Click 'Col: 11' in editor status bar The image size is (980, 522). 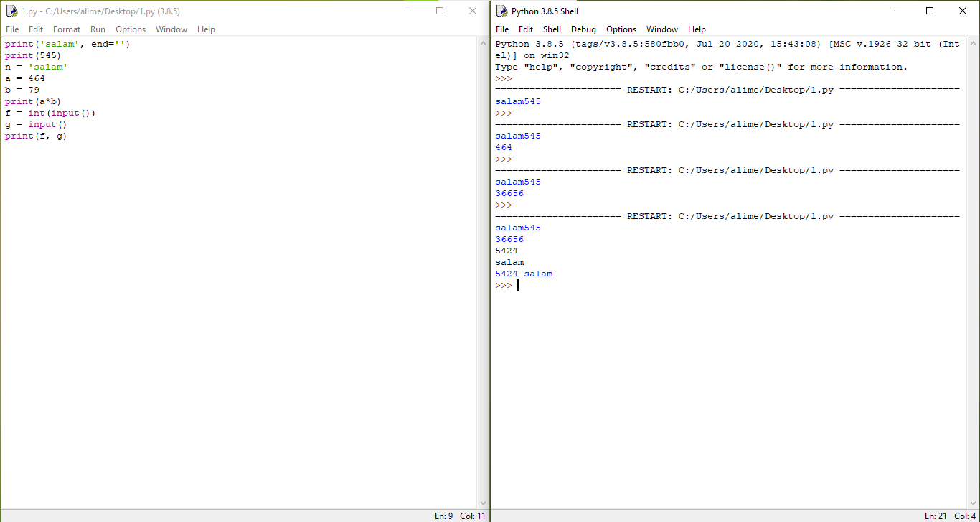[472, 516]
